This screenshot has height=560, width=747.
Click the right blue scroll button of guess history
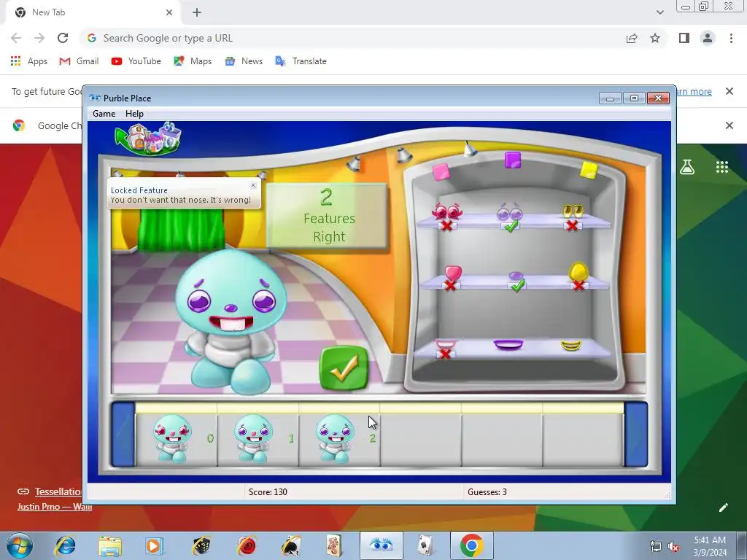coord(635,435)
